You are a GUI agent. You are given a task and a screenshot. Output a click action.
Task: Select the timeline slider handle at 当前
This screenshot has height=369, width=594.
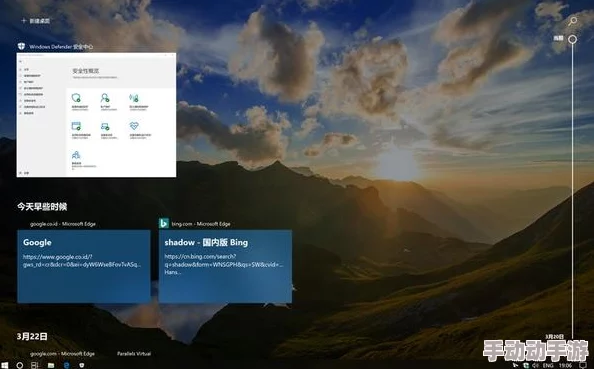tap(573, 39)
